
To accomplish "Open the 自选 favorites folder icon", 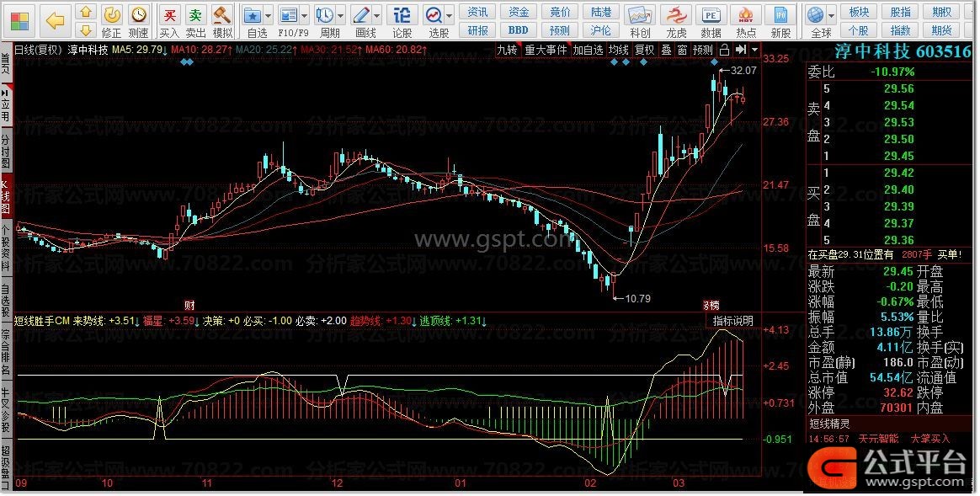I will [253, 14].
